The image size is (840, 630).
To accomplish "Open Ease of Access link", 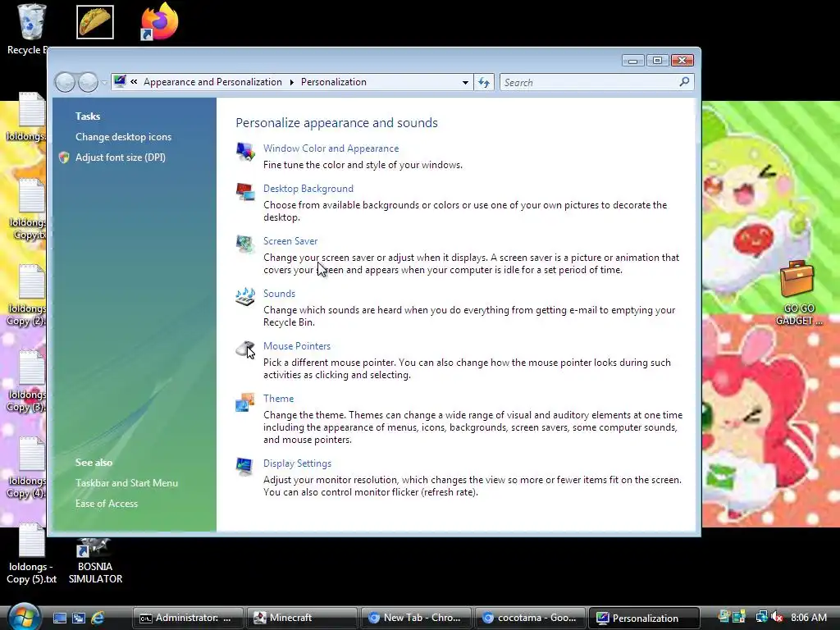I will tap(107, 504).
